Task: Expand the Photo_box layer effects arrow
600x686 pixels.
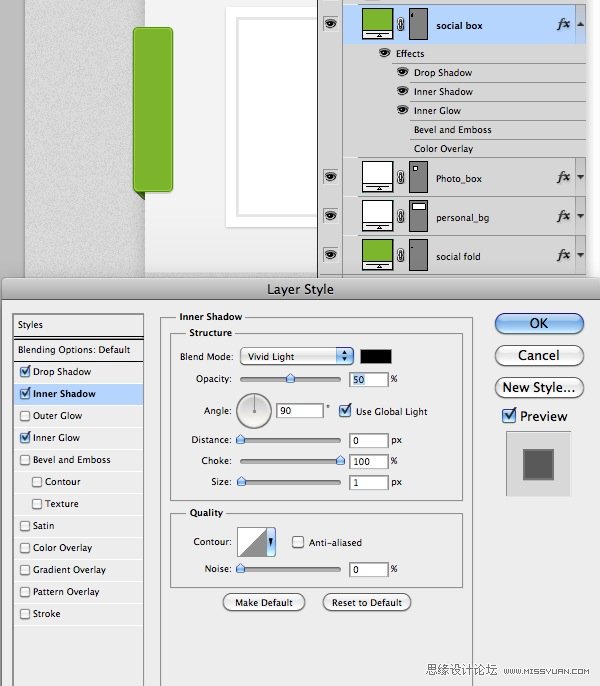Action: (580, 177)
